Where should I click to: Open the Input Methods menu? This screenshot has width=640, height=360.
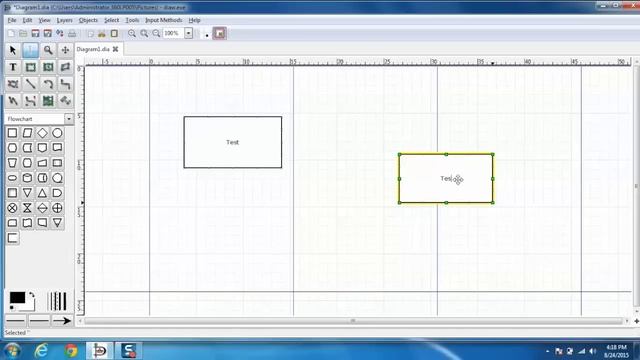click(x=164, y=20)
